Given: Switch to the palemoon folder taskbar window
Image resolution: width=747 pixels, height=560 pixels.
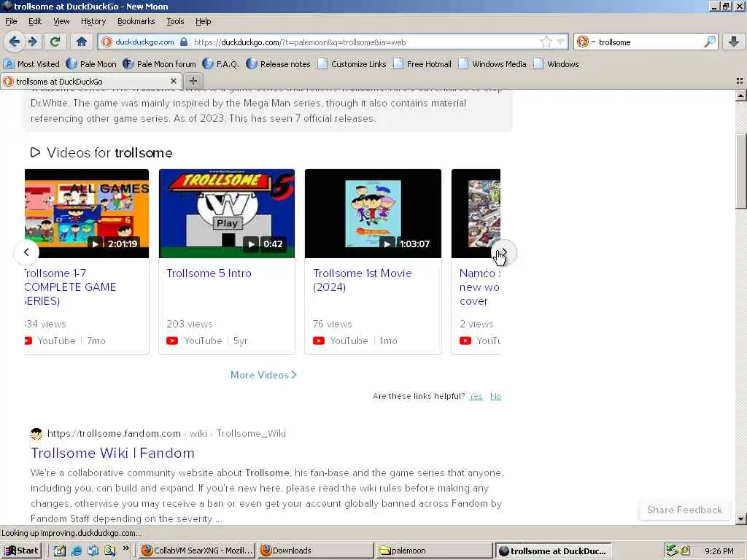Looking at the screenshot, I should point(434,551).
